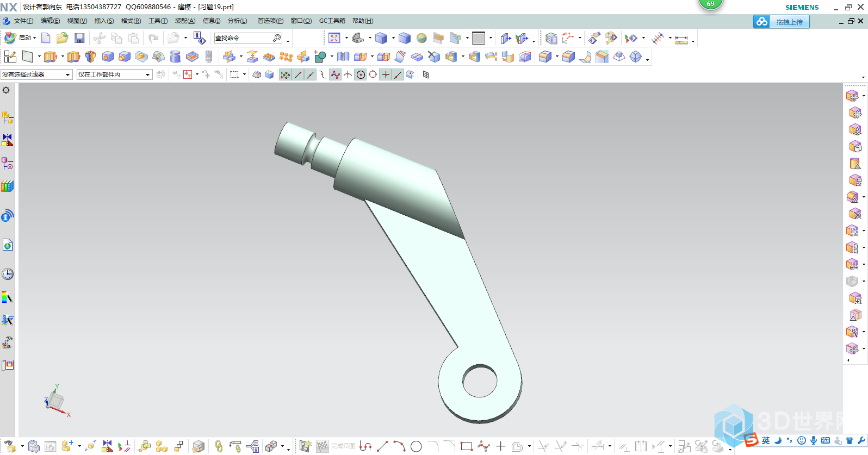Viewport: 868px width, 455px height.
Task: Open the GC工具箱 menu
Action: coord(332,21)
